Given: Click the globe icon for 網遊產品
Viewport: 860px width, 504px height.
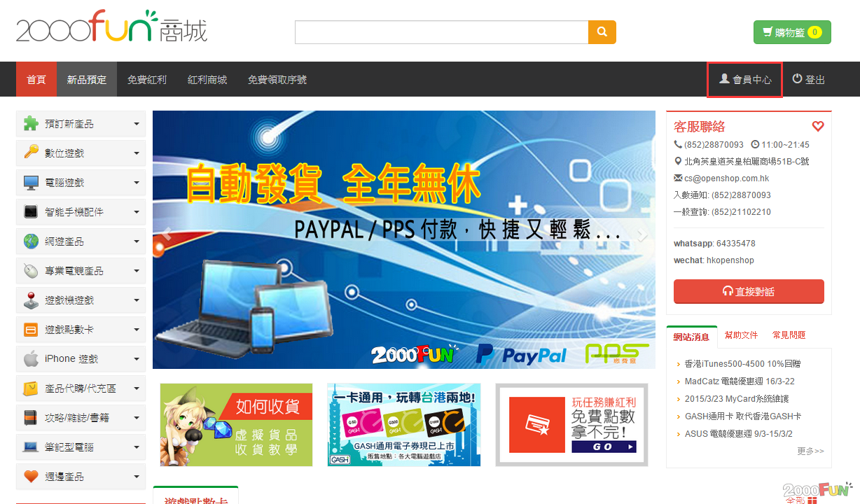Looking at the screenshot, I should (31, 241).
